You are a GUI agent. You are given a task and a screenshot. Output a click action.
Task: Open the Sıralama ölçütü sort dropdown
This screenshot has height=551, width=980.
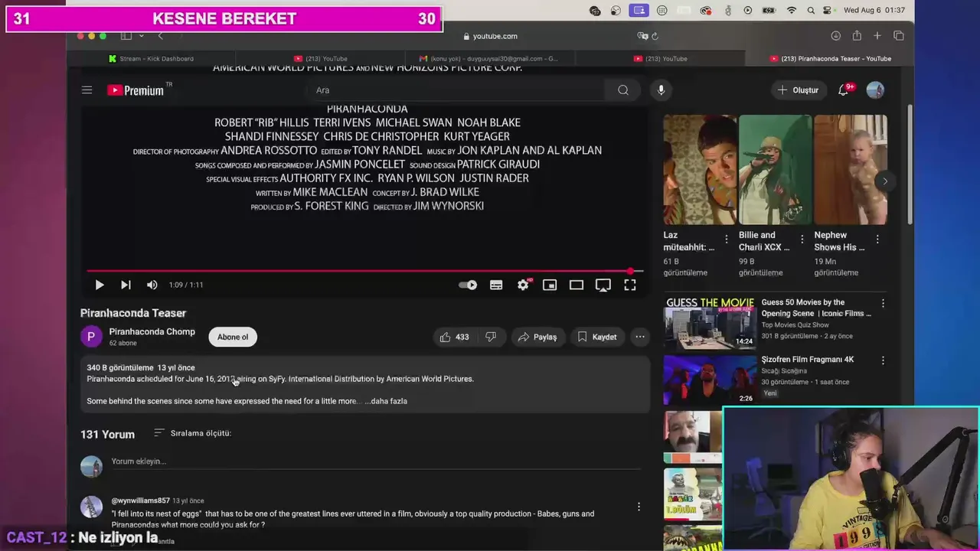(x=192, y=433)
